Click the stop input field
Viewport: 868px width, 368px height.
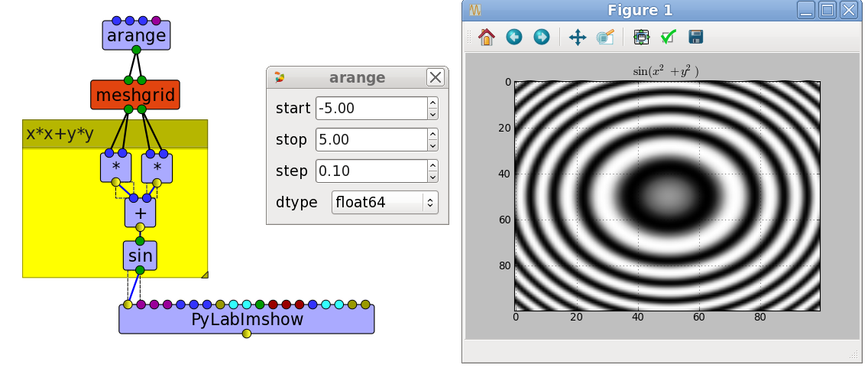click(x=371, y=139)
